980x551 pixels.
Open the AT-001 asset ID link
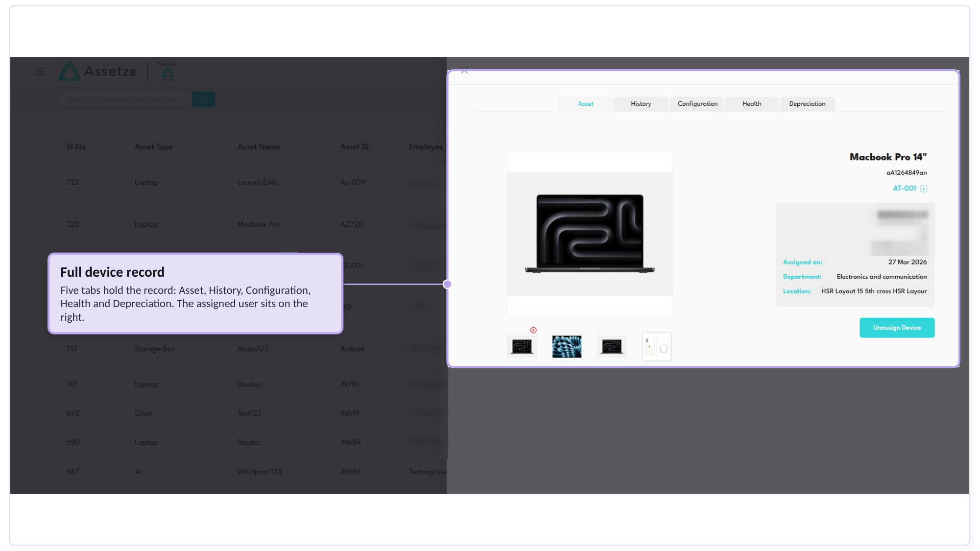coord(904,189)
